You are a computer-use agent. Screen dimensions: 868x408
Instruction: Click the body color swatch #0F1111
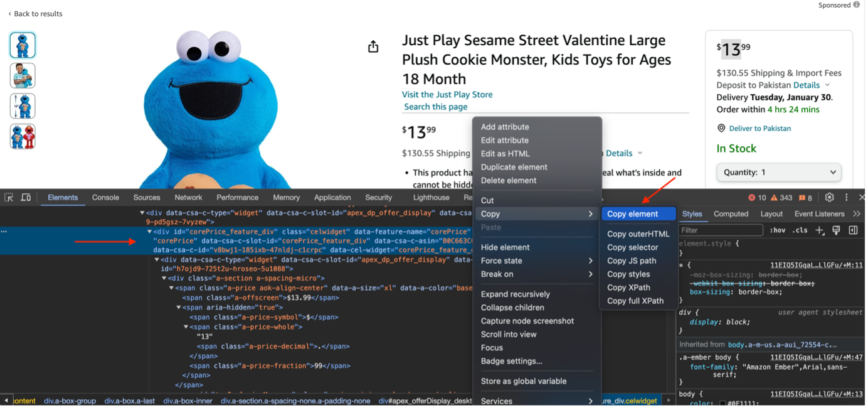[722, 404]
